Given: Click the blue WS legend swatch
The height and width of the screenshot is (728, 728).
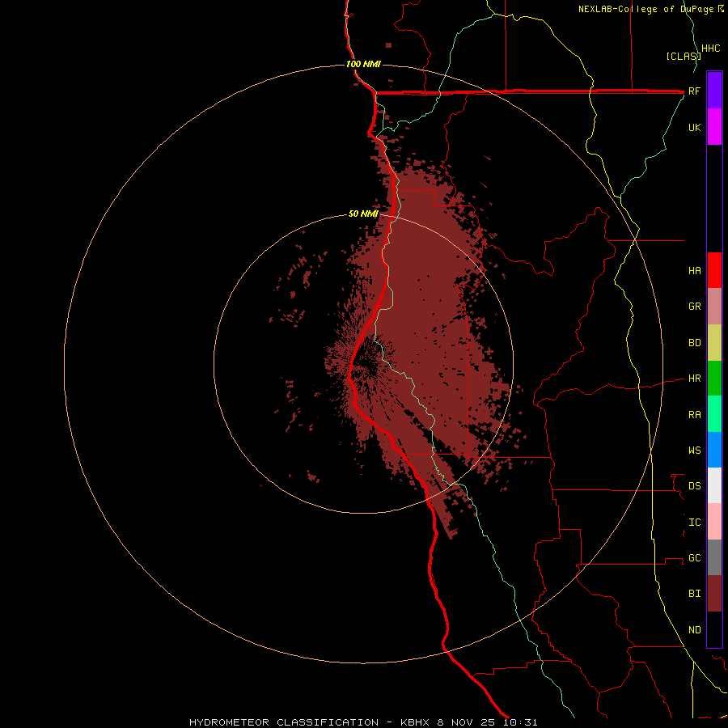Looking at the screenshot, I should (x=714, y=450).
